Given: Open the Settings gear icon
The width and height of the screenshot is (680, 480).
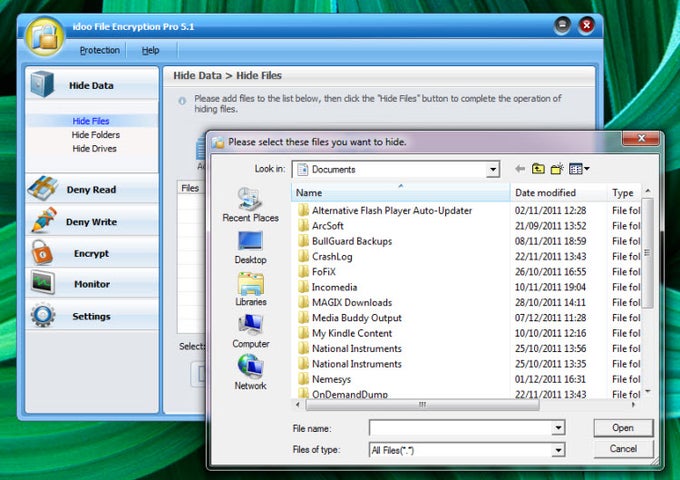Looking at the screenshot, I should point(42,316).
